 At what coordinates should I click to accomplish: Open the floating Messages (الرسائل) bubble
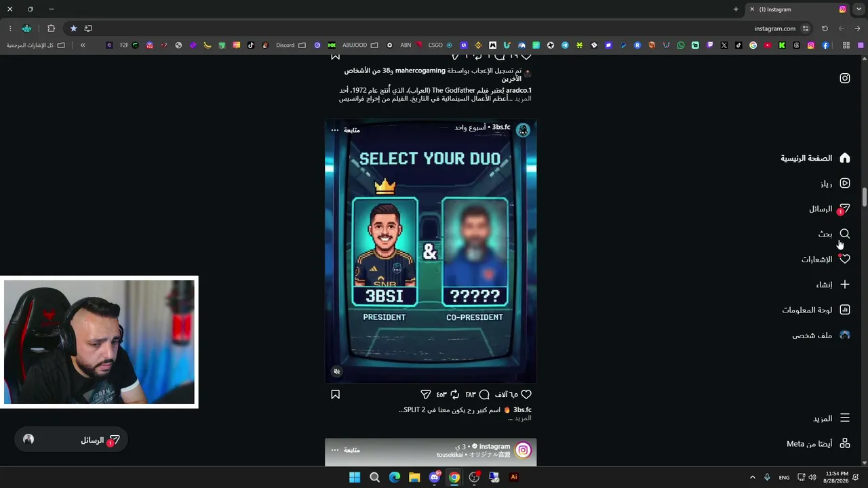[71, 440]
